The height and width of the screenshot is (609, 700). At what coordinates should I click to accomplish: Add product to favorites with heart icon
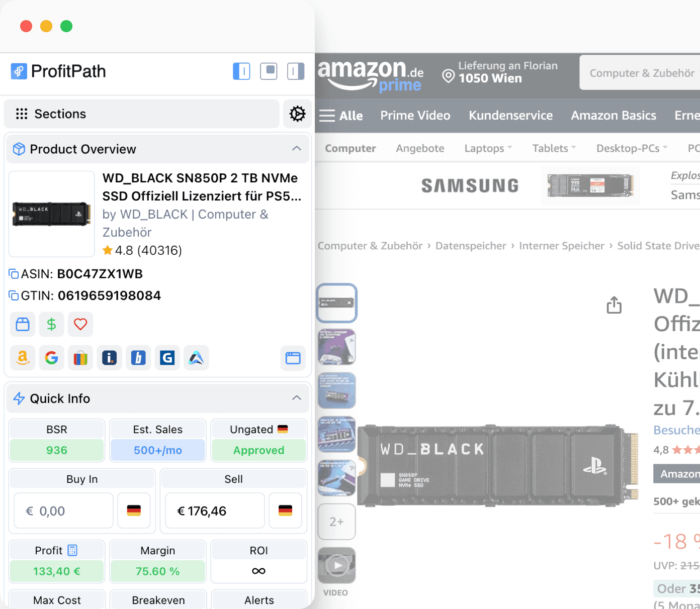[x=80, y=324]
